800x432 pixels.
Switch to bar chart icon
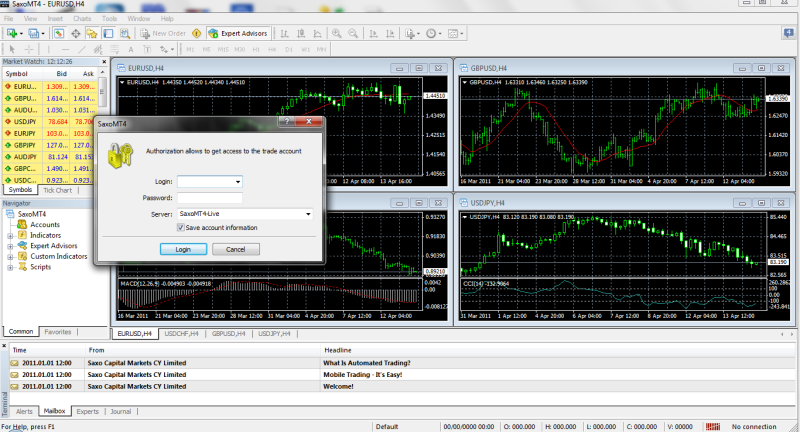pos(285,33)
